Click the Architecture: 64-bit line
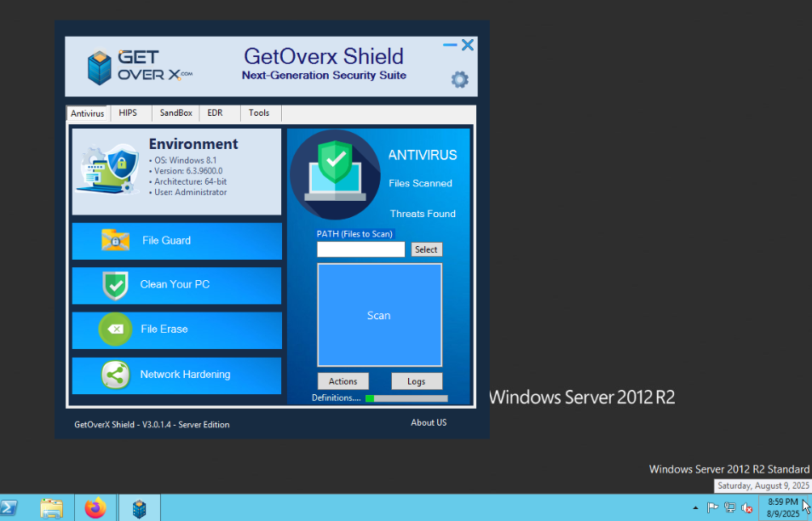Image resolution: width=812 pixels, height=521 pixels. click(188, 181)
